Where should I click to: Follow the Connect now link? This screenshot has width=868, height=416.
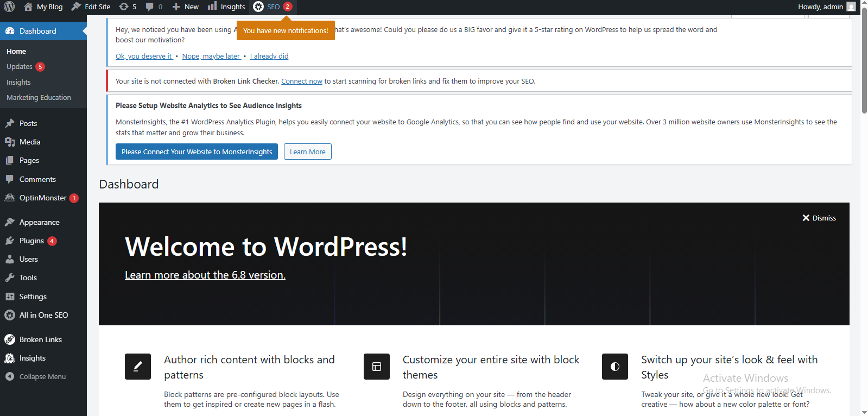coord(302,81)
